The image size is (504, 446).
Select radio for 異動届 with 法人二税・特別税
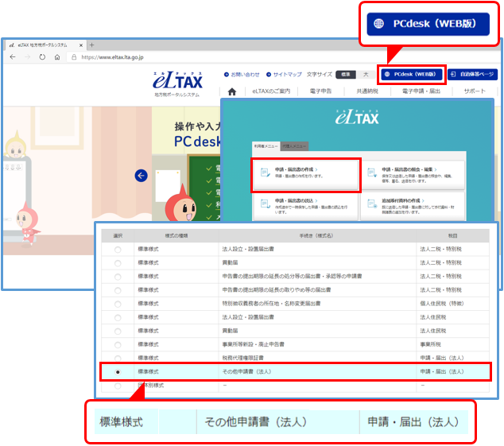pos(118,263)
